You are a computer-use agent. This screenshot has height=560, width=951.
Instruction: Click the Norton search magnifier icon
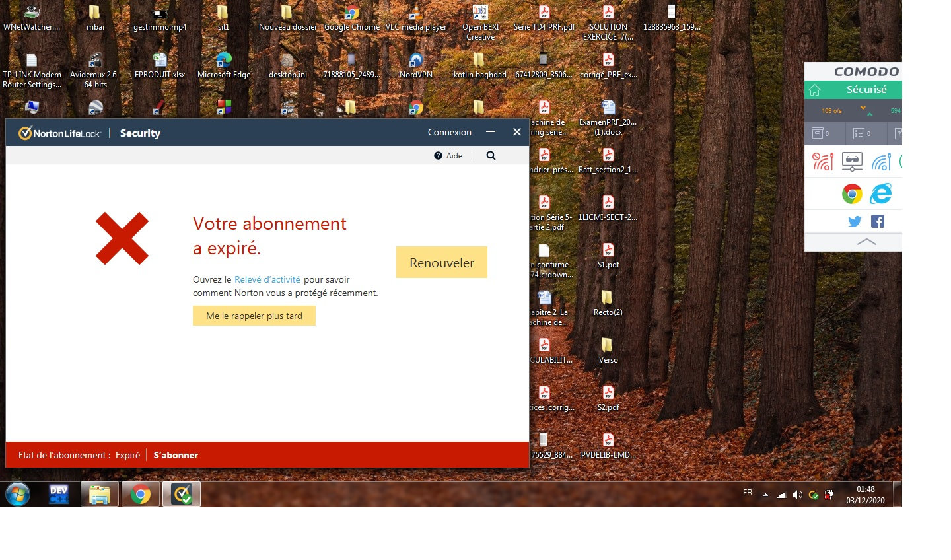tap(491, 156)
